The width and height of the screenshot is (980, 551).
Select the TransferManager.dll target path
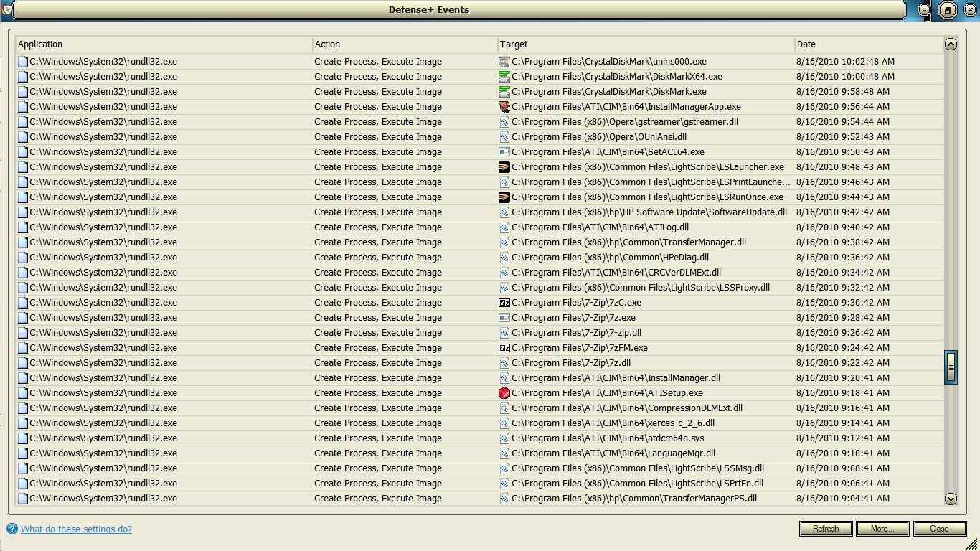(x=628, y=242)
